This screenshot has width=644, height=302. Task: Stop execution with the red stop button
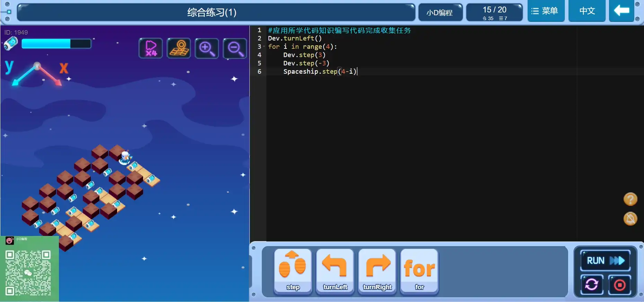pyautogui.click(x=619, y=285)
